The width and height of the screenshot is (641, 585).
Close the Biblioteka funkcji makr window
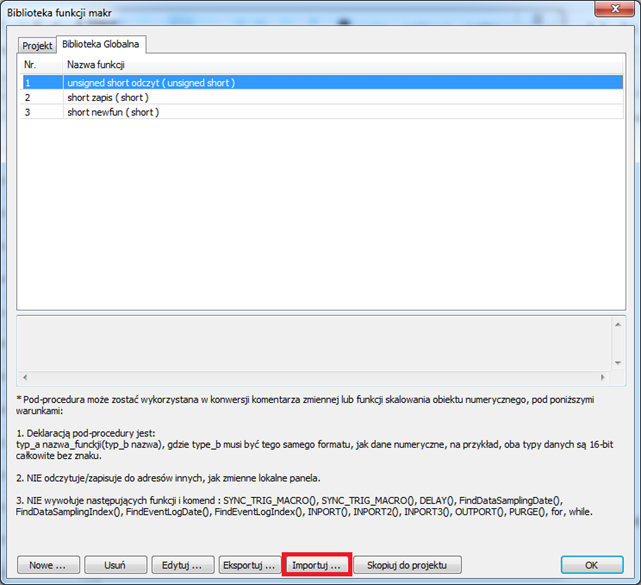point(614,9)
